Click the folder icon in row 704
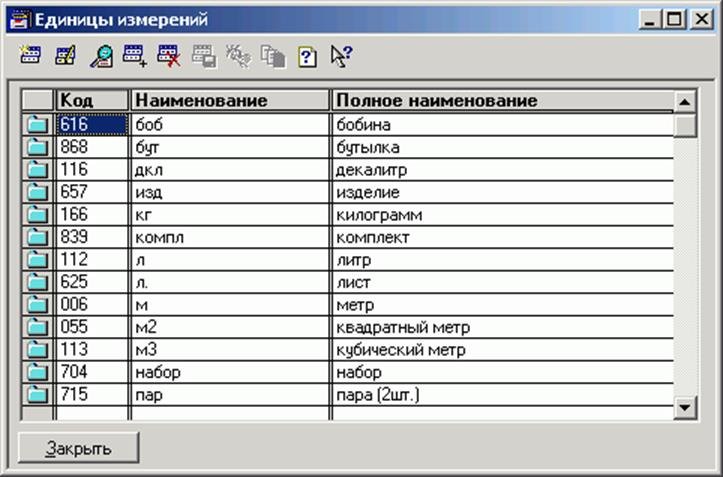Screen dimensions: 723x477 37,372
